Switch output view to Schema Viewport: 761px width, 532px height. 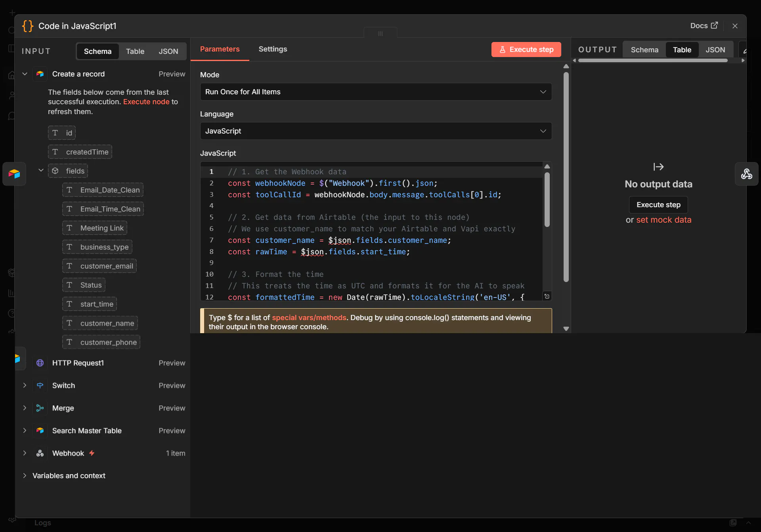point(644,50)
